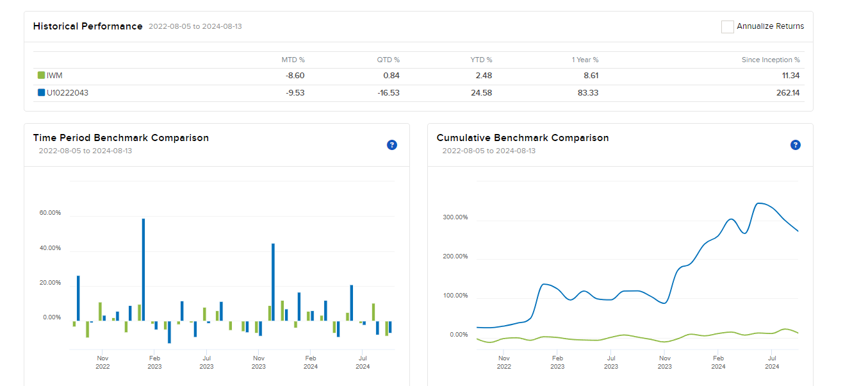The width and height of the screenshot is (868, 386).
Task: Enable the Annualize Returns checkbox
Action: tap(727, 26)
